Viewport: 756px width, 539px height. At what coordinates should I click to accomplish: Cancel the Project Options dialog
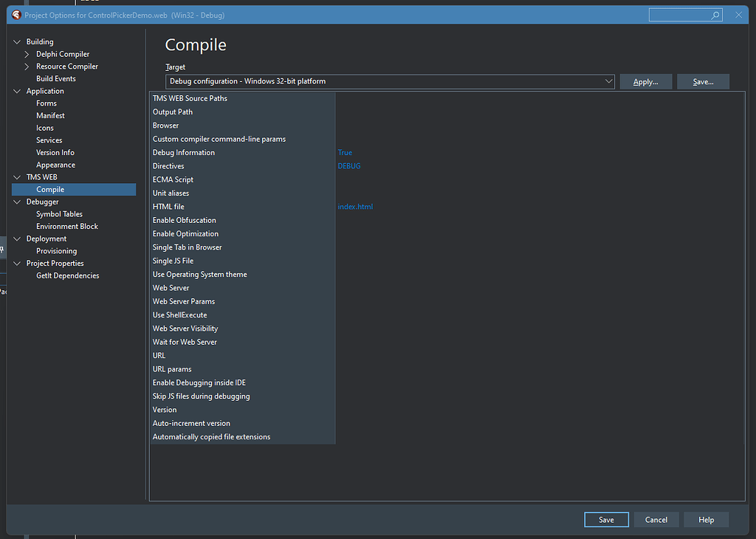pyautogui.click(x=656, y=519)
